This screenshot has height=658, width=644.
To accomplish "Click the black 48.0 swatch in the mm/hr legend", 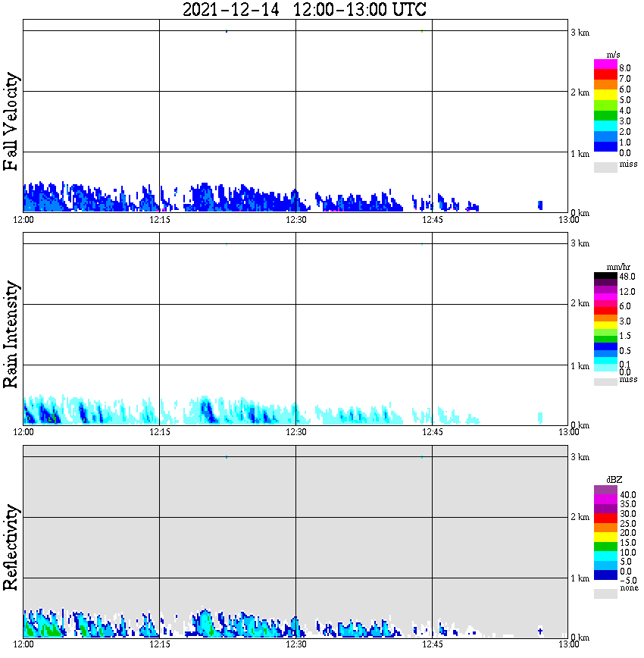I will (605, 276).
